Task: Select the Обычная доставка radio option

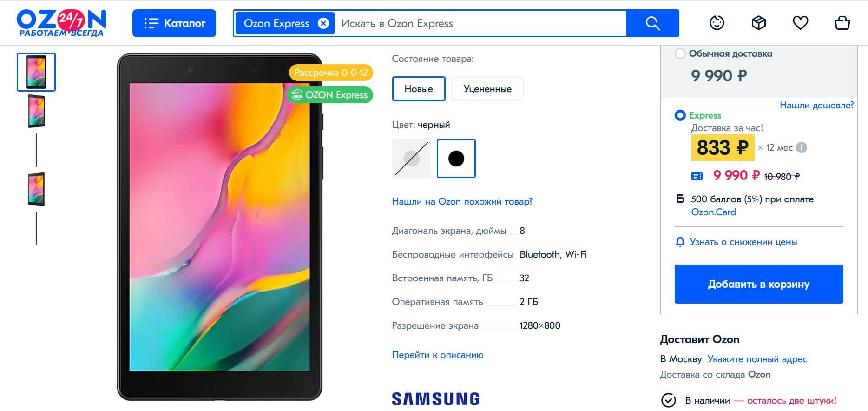Action: [x=680, y=53]
